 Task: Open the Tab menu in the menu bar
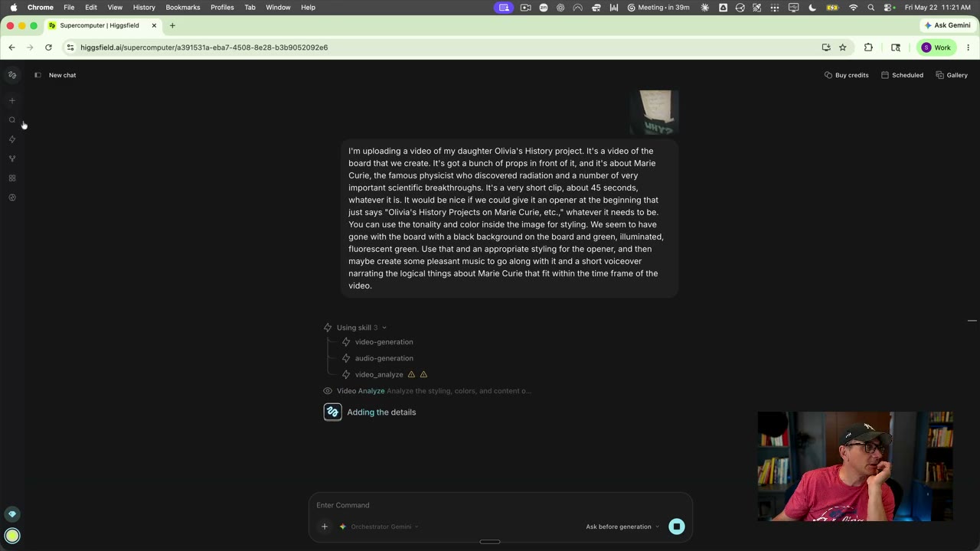(x=250, y=7)
